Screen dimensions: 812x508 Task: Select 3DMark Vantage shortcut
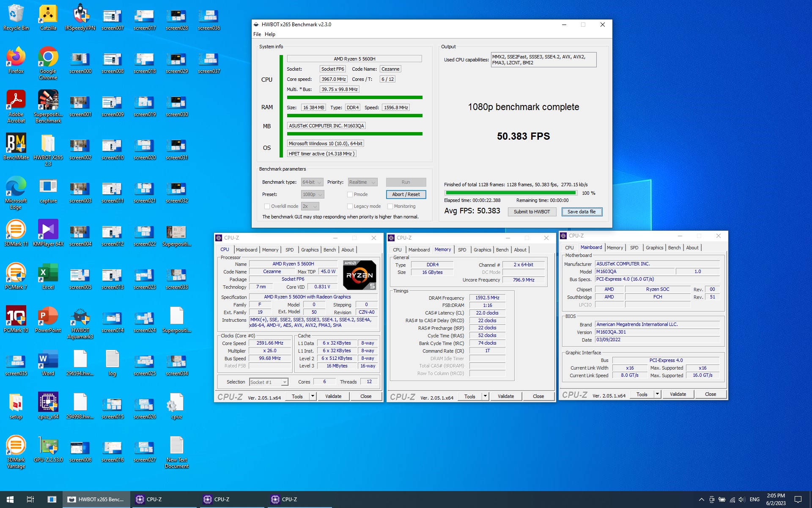pyautogui.click(x=16, y=452)
